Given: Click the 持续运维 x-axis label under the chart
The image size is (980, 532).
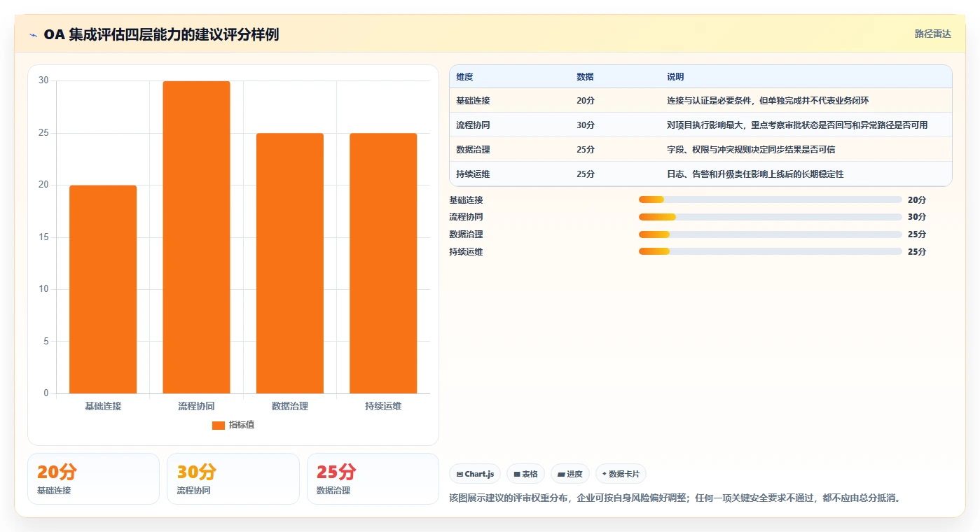Looking at the screenshot, I should [383, 406].
